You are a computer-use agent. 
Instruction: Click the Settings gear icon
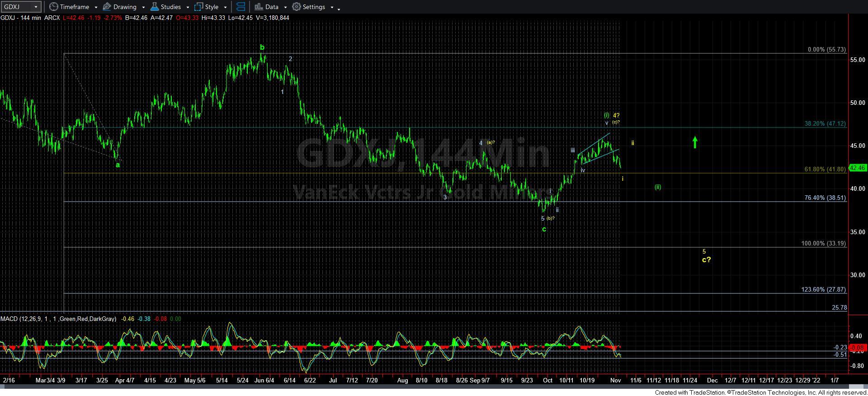[x=297, y=7]
